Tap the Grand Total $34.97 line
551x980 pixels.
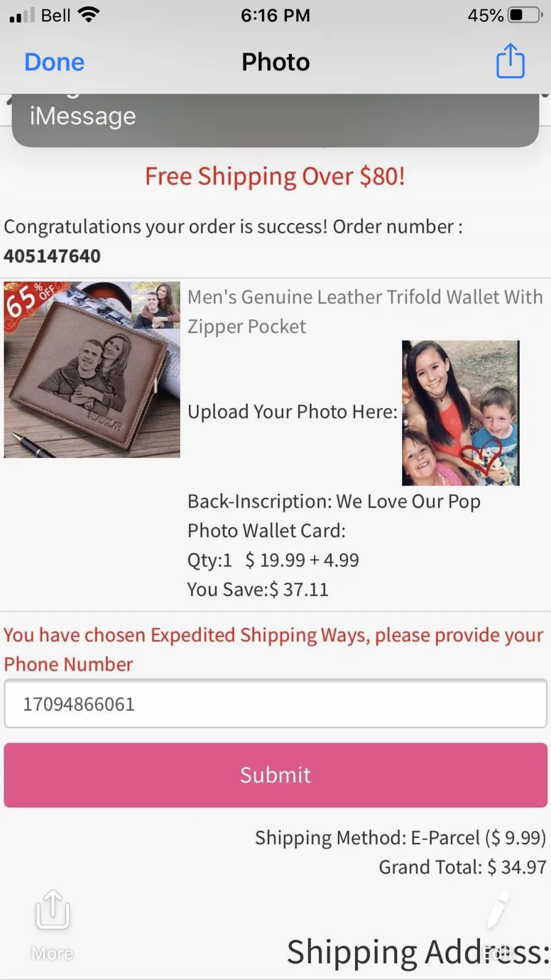[462, 867]
